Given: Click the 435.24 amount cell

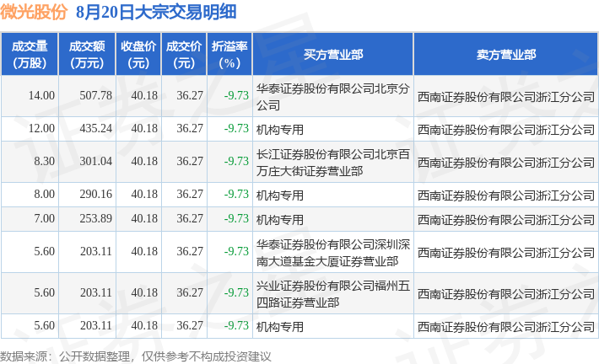Looking at the screenshot, I should coord(96,128).
